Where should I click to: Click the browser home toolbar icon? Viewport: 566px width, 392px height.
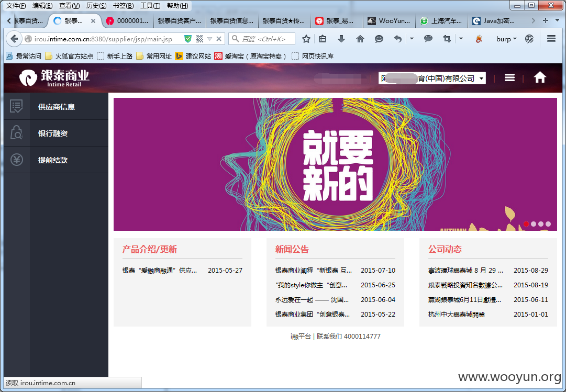tap(360, 39)
